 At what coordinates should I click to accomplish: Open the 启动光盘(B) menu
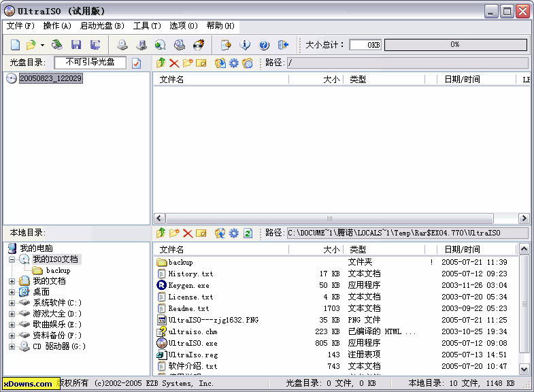[102, 26]
